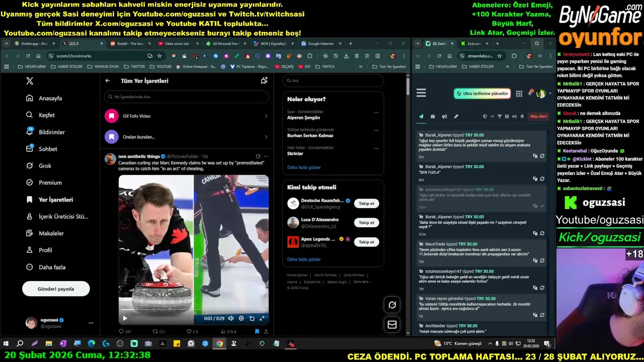The height and width of the screenshot is (362, 644).
Task: Go back from Tüm Yer İşaretleri
Action: click(108, 80)
